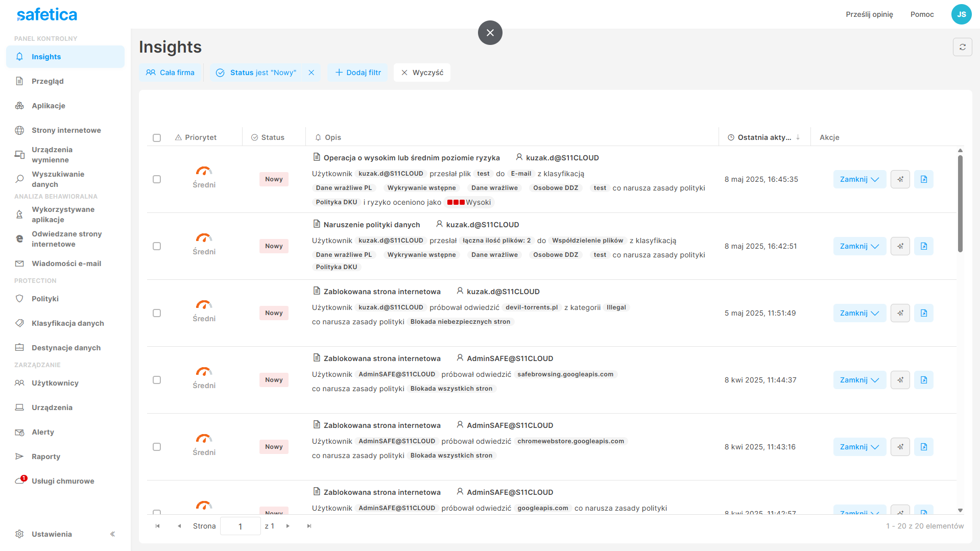Click the JS user avatar
This screenshot has height=551, width=980.
[961, 14]
